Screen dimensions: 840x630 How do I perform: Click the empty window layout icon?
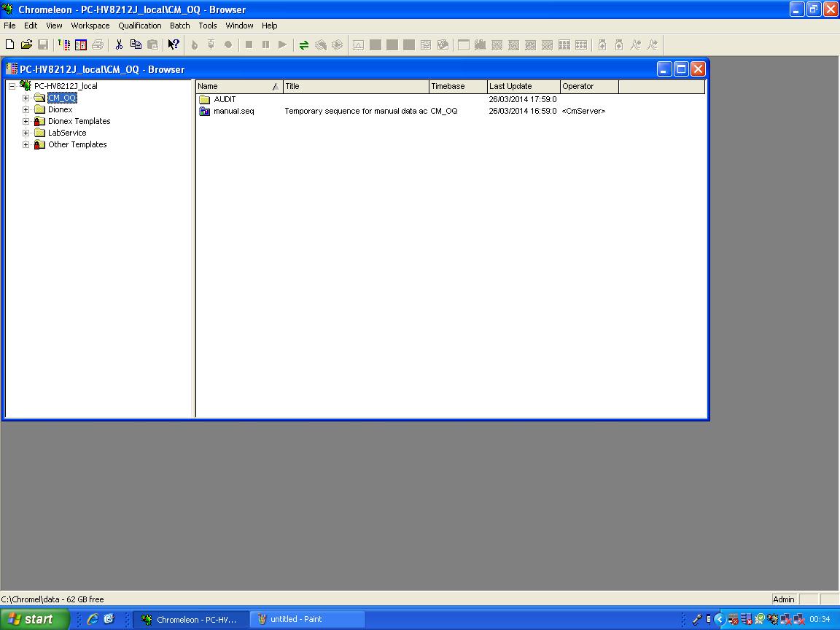click(464, 45)
